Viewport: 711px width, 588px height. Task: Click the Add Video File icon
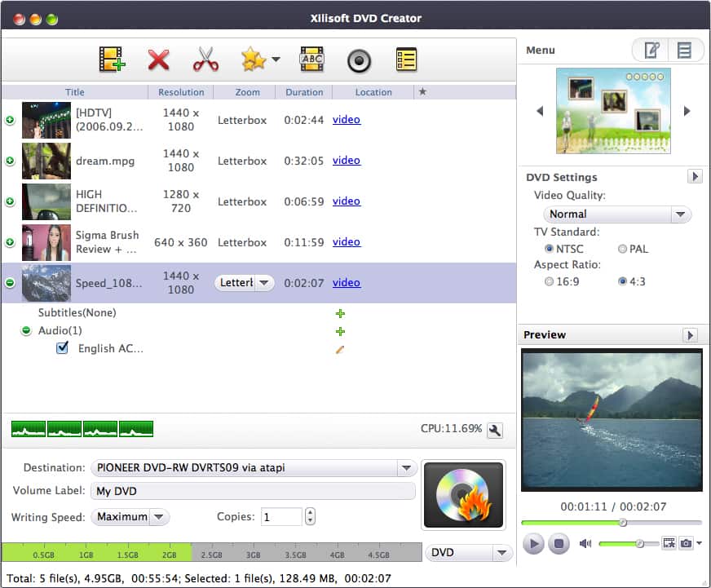click(112, 60)
